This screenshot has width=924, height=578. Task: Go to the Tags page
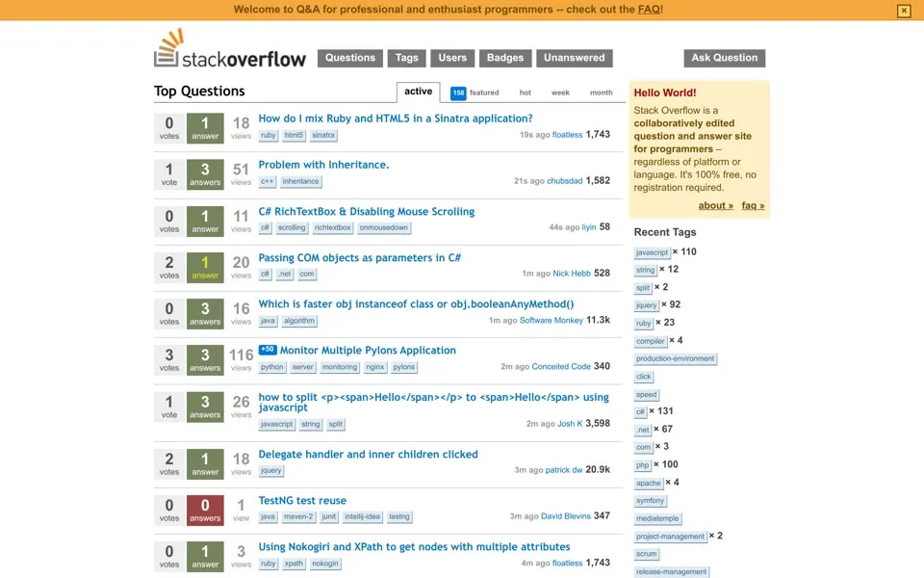(406, 58)
